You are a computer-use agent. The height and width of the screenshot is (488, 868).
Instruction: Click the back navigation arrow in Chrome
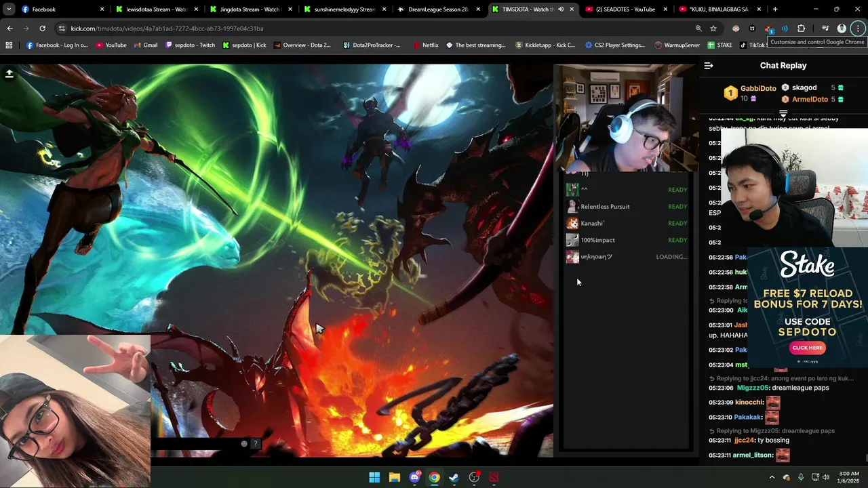coord(9,28)
